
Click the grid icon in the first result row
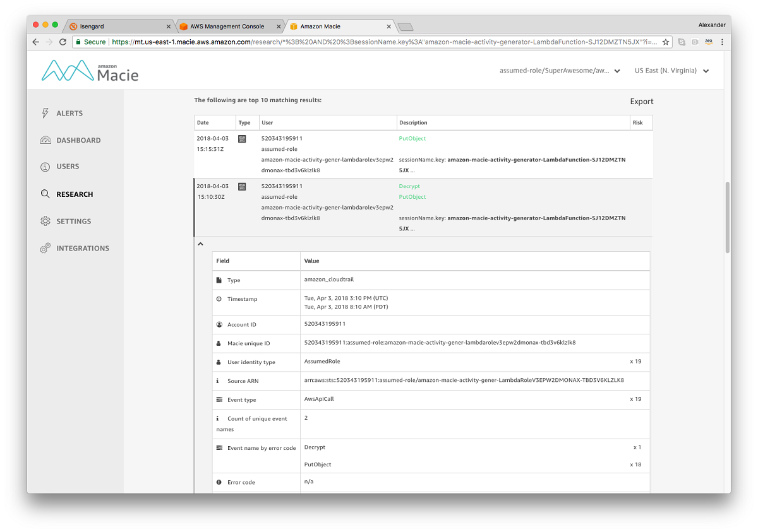click(242, 139)
